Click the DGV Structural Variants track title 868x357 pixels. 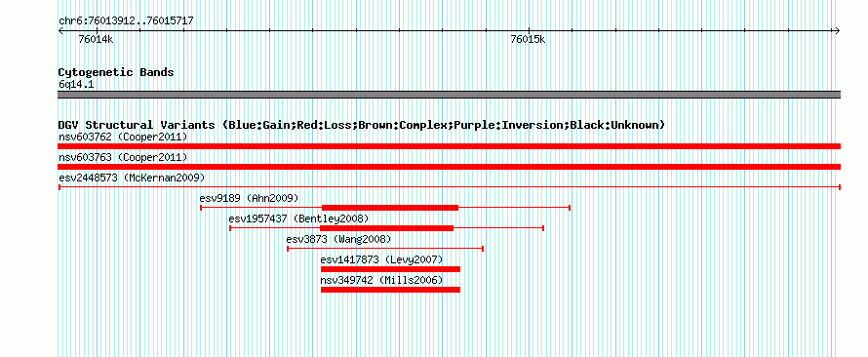point(362,125)
